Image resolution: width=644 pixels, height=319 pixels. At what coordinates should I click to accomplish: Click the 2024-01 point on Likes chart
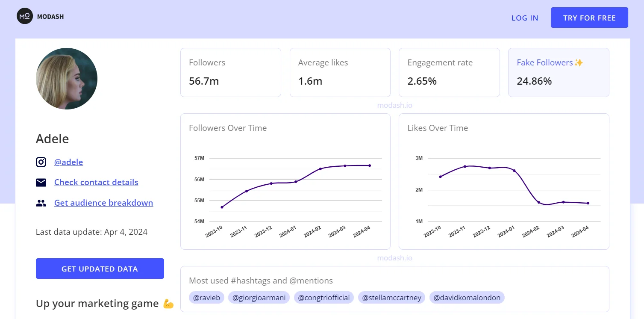coord(514,171)
